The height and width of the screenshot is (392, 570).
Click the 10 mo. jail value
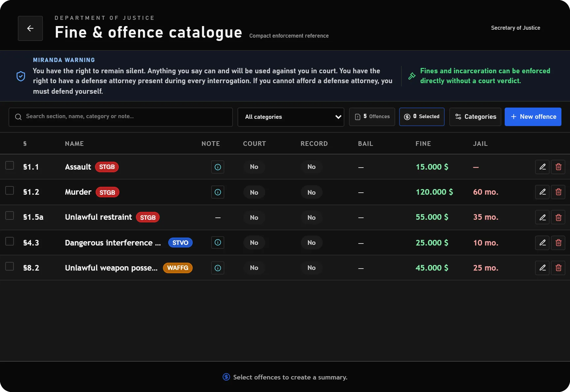point(486,243)
